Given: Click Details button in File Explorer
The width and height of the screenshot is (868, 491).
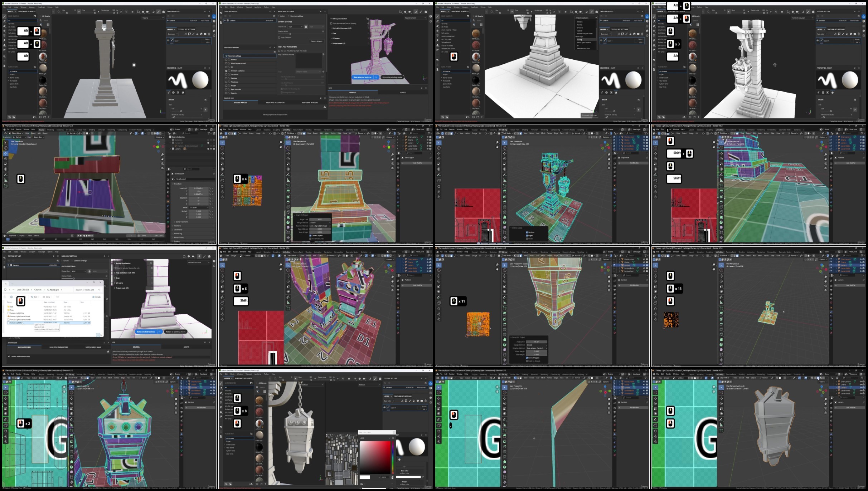Looking at the screenshot, I should coord(96,297).
